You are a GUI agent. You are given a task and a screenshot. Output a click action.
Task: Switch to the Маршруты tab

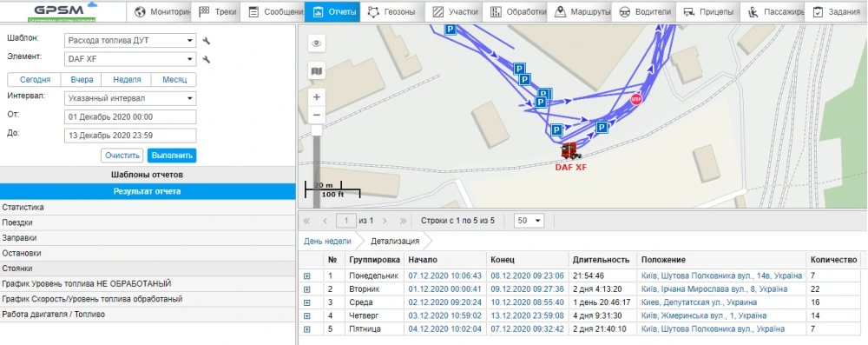pyautogui.click(x=580, y=11)
